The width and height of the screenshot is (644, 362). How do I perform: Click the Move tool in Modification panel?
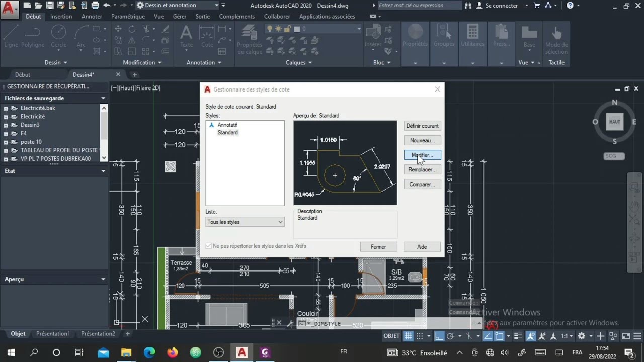coord(118,29)
